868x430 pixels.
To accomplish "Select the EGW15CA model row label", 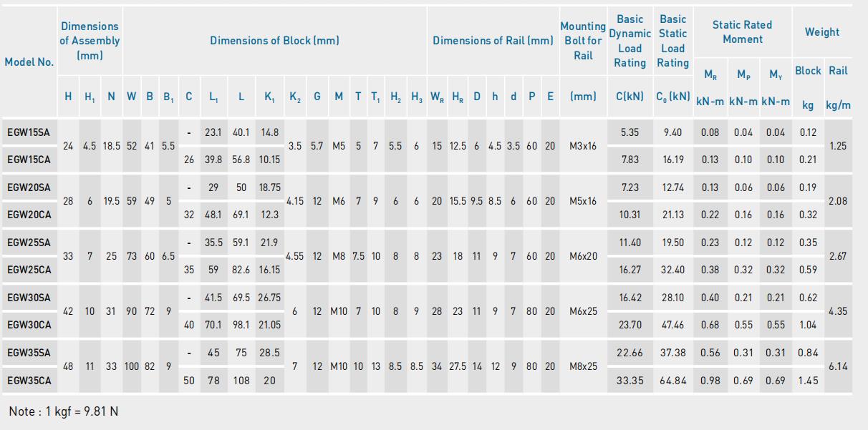I will [29, 160].
